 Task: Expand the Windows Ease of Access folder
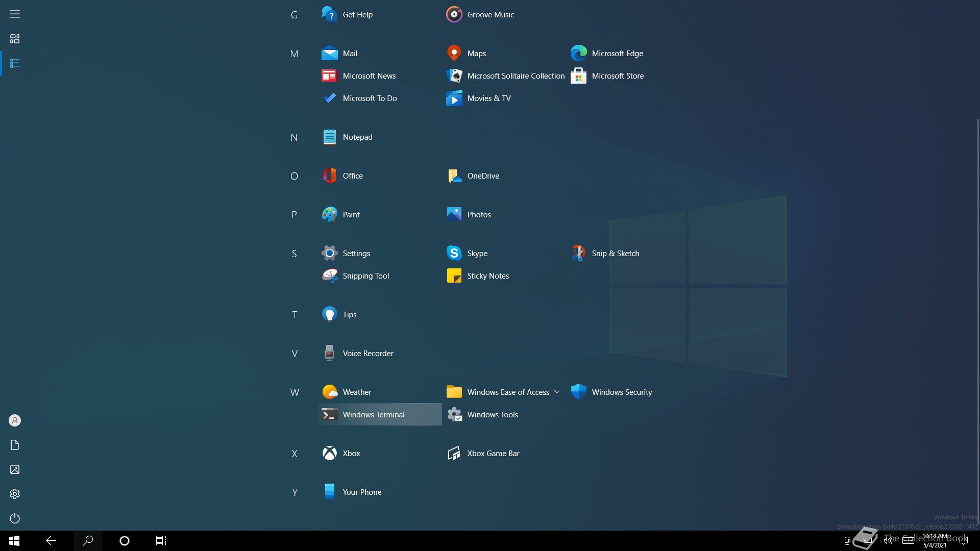pyautogui.click(x=504, y=392)
